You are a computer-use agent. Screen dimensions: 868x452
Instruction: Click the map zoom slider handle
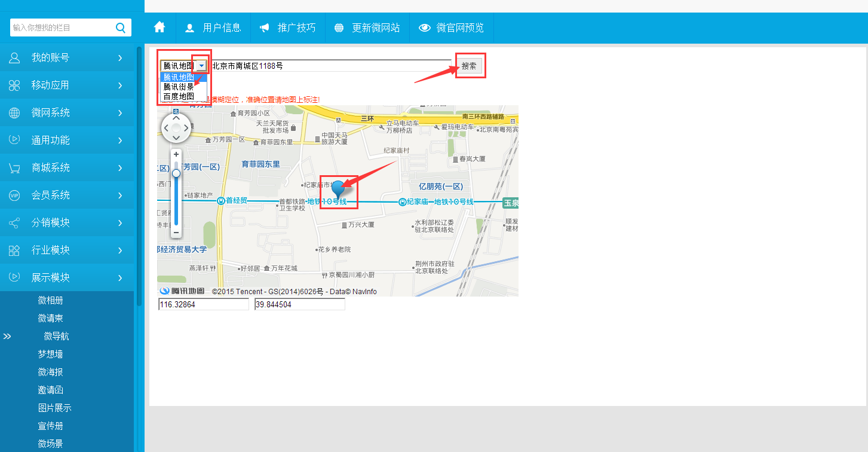point(176,173)
